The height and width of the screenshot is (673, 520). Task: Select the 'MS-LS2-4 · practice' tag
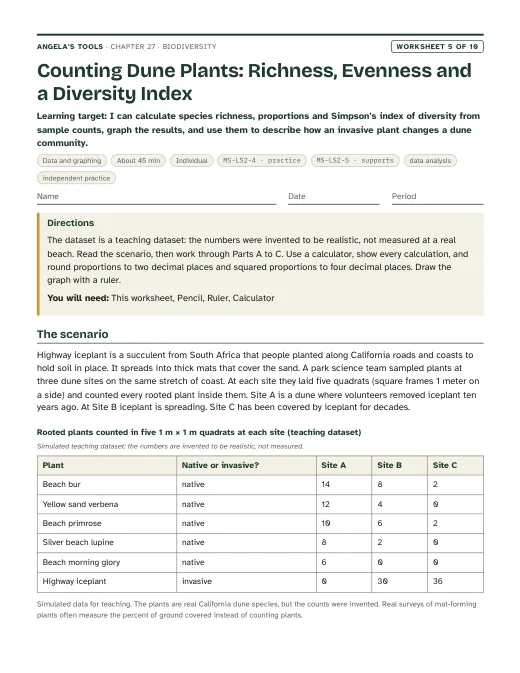coord(262,161)
